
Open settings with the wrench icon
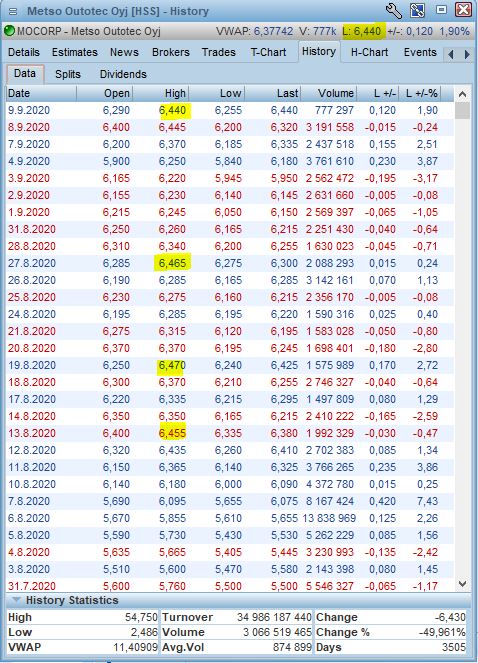coord(393,11)
